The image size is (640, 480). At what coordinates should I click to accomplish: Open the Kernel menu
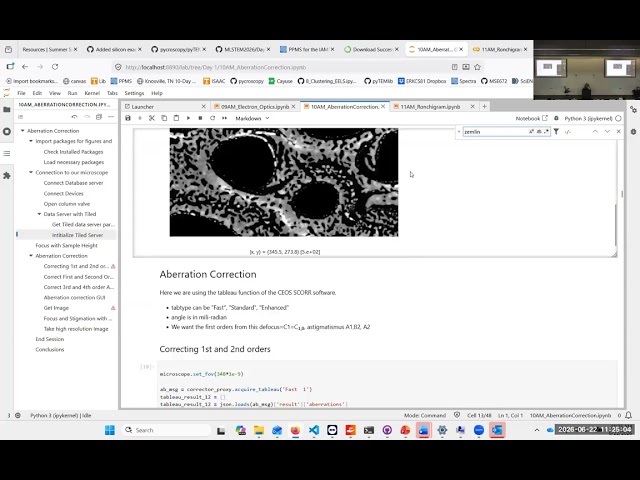click(92, 93)
